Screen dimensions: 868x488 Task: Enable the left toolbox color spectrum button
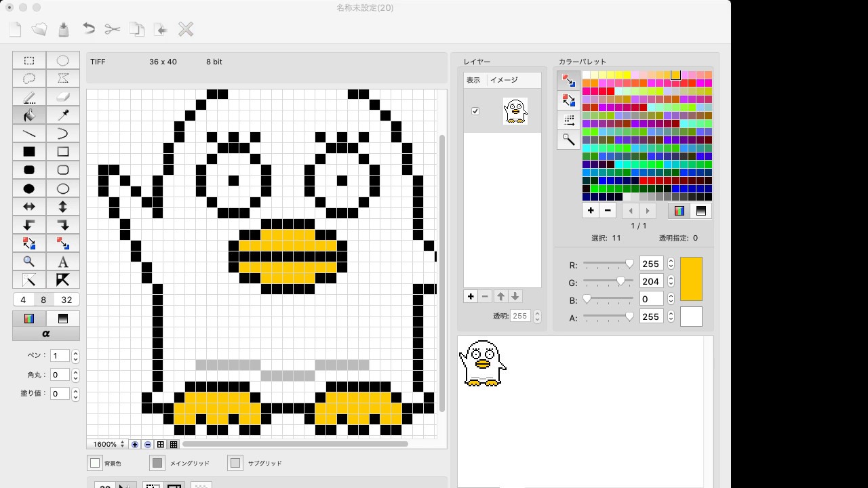pyautogui.click(x=29, y=319)
